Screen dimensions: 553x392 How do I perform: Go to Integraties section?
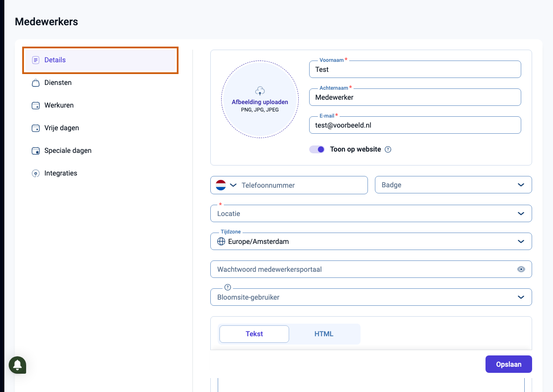point(100,173)
